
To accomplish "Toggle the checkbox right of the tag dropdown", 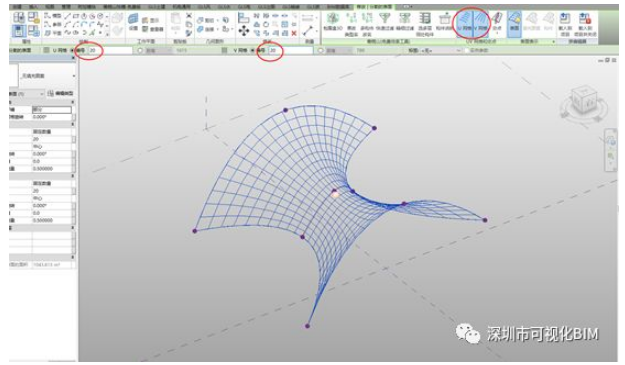I will click(466, 51).
